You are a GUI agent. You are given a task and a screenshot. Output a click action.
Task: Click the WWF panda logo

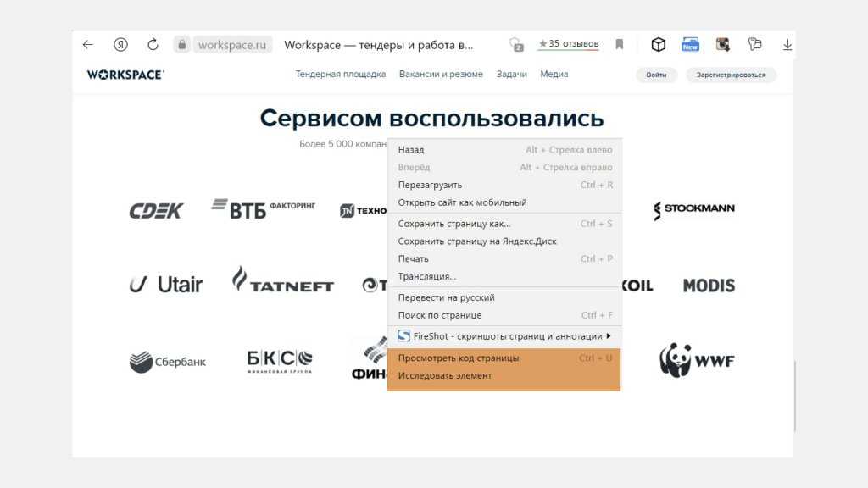pos(697,361)
